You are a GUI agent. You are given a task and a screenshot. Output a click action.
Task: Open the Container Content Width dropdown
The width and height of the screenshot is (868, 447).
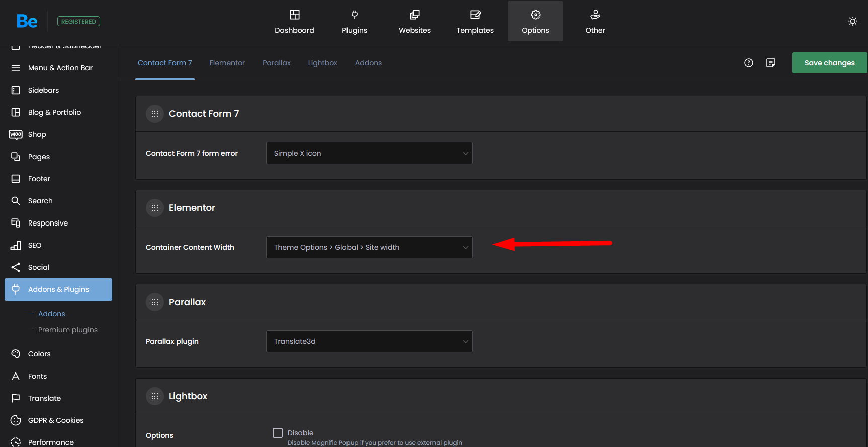pos(369,247)
